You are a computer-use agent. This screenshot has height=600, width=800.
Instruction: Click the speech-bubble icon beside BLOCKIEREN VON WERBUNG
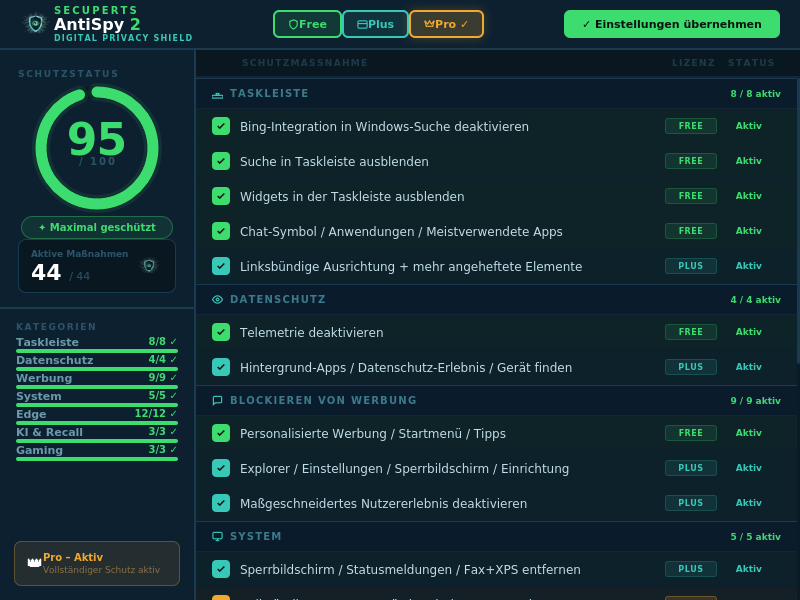click(219, 400)
